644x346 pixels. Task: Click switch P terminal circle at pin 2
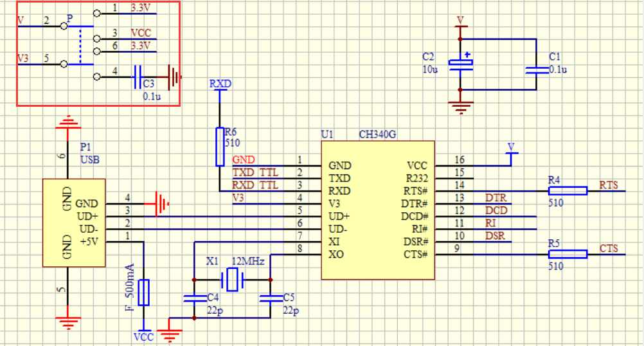(x=64, y=26)
